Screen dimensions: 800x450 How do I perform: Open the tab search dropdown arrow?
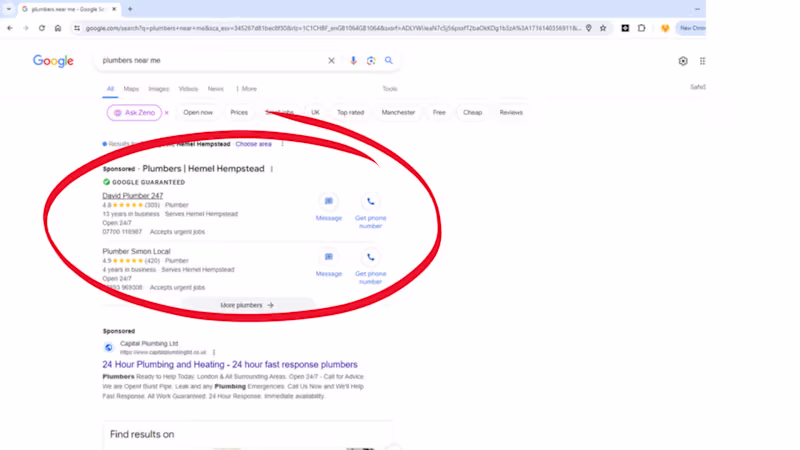9,9
